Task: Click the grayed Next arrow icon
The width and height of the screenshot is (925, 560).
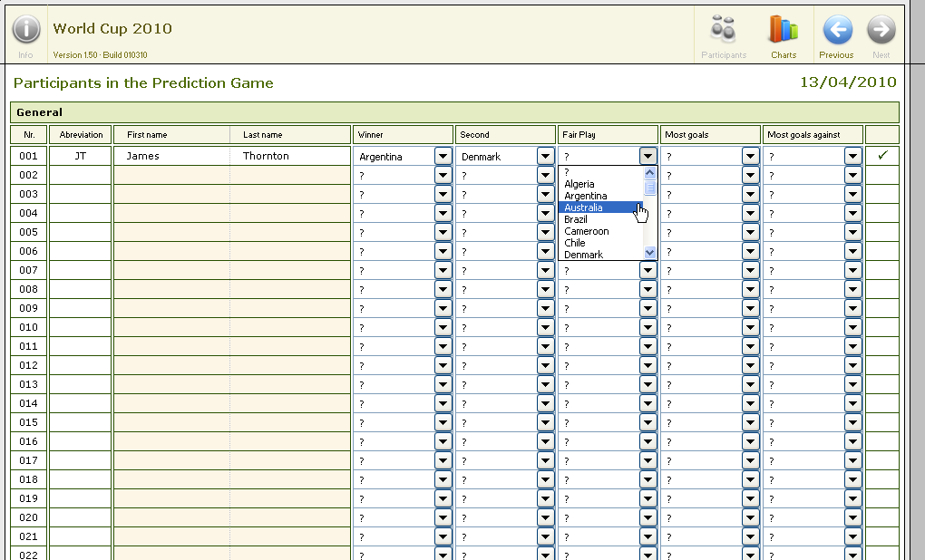Action: point(881,31)
